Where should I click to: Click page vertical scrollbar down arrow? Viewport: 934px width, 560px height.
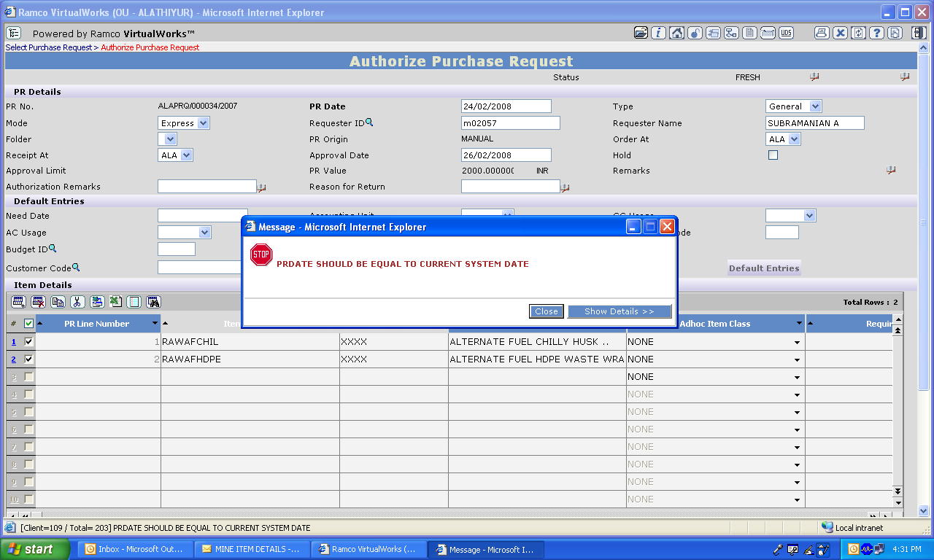tap(923, 510)
